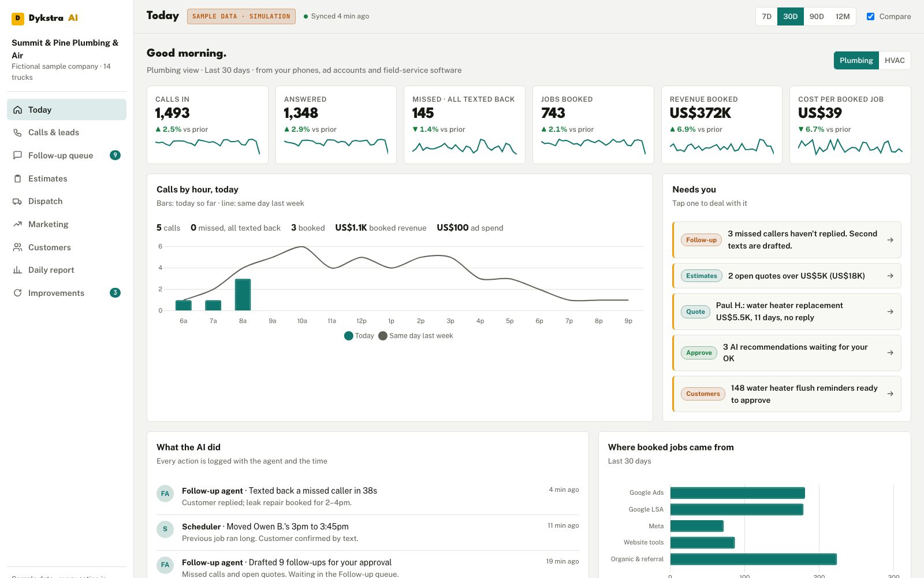Click arrow on open quotes estimates card
Image resolution: width=924 pixels, height=578 pixels.
pos(890,276)
